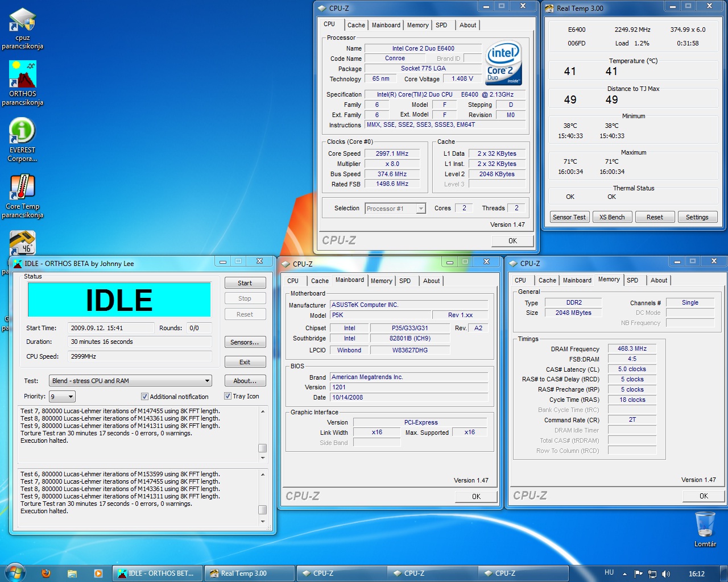The width and height of the screenshot is (728, 582).
Task: Open the Cache tab in top CPU-Z window
Action: coord(356,25)
